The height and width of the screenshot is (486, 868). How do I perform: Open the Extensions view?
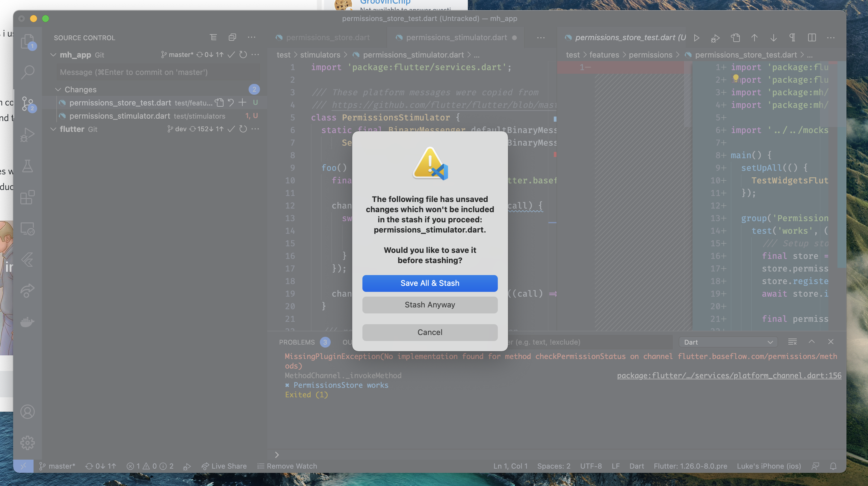pos(28,197)
